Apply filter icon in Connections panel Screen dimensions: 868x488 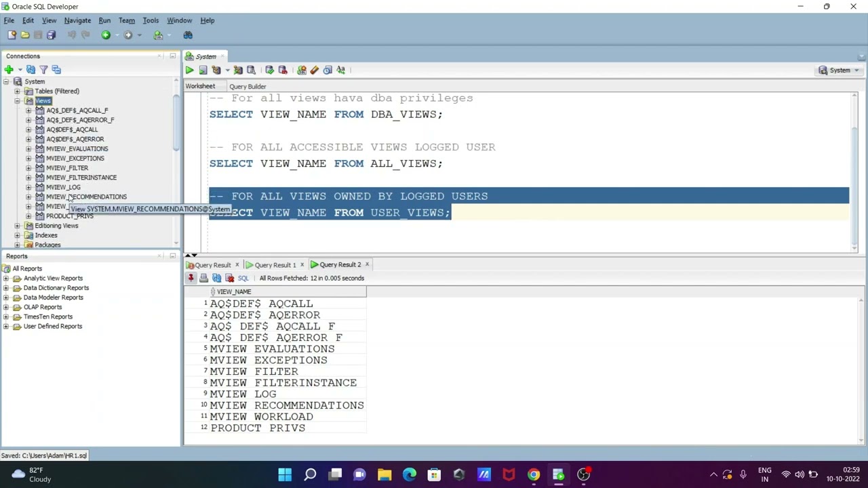(43, 69)
